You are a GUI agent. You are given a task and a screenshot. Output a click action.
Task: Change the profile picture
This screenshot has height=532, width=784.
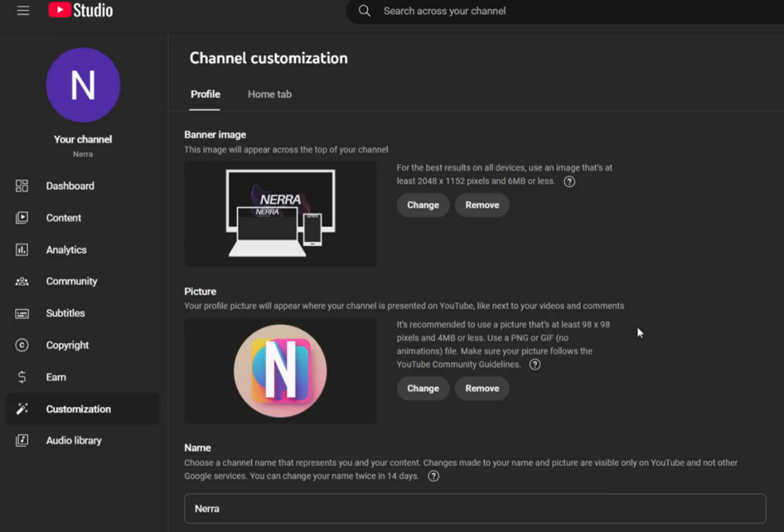423,388
